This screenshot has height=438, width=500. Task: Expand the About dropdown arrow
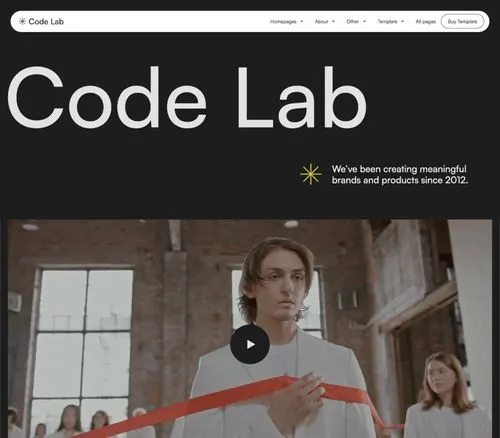(333, 22)
